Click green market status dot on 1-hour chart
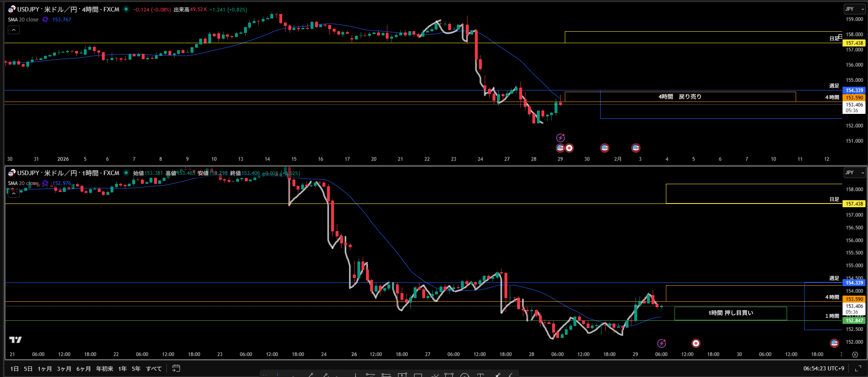The image size is (868, 377). tap(126, 173)
